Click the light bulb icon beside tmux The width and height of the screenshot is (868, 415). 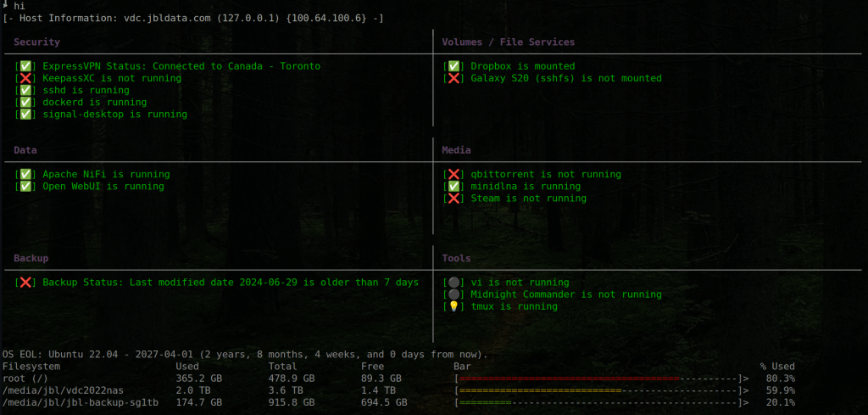(453, 307)
